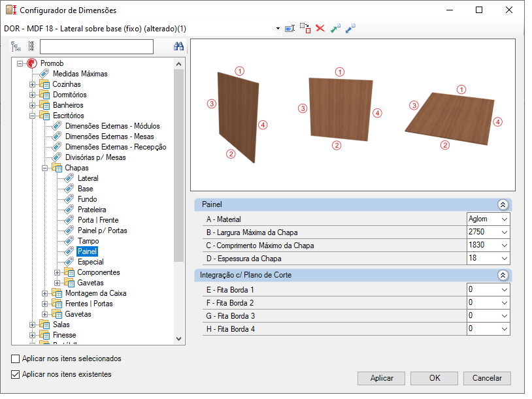Click the tree scrollbar up arrow
Screen dimensions: 532x399
[179, 64]
